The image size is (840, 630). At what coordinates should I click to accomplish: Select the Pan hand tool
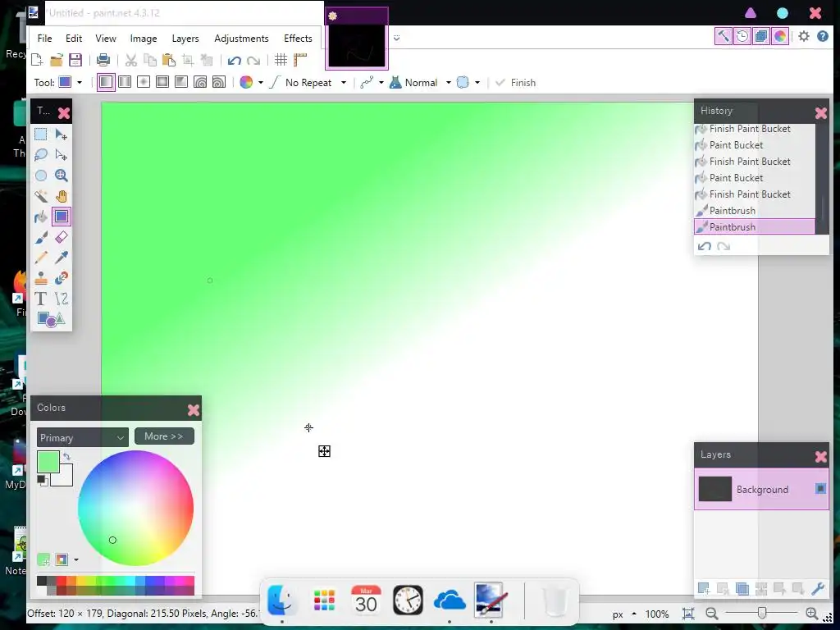[x=61, y=196]
